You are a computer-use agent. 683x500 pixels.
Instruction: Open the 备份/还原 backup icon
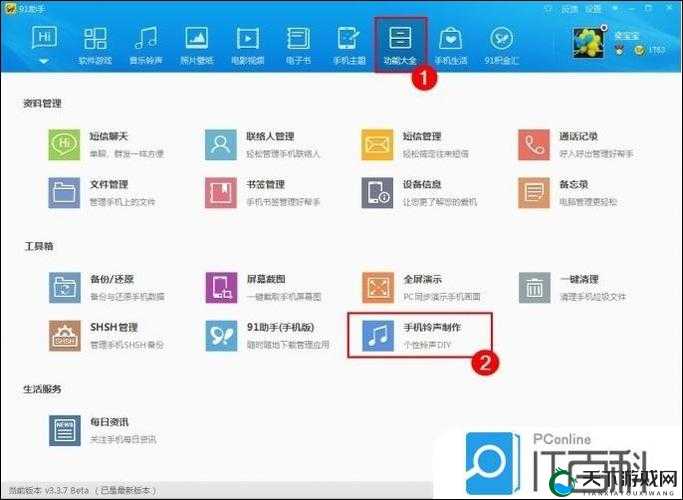pyautogui.click(x=64, y=287)
